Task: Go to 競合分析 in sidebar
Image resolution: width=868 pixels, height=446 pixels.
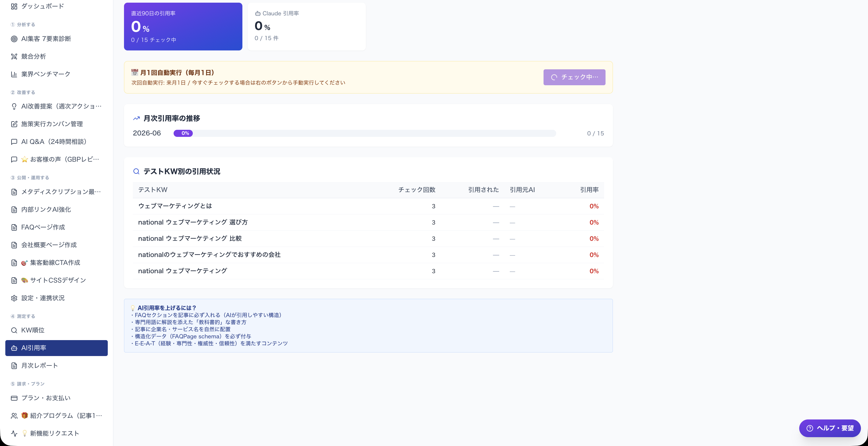Action: (x=57, y=57)
